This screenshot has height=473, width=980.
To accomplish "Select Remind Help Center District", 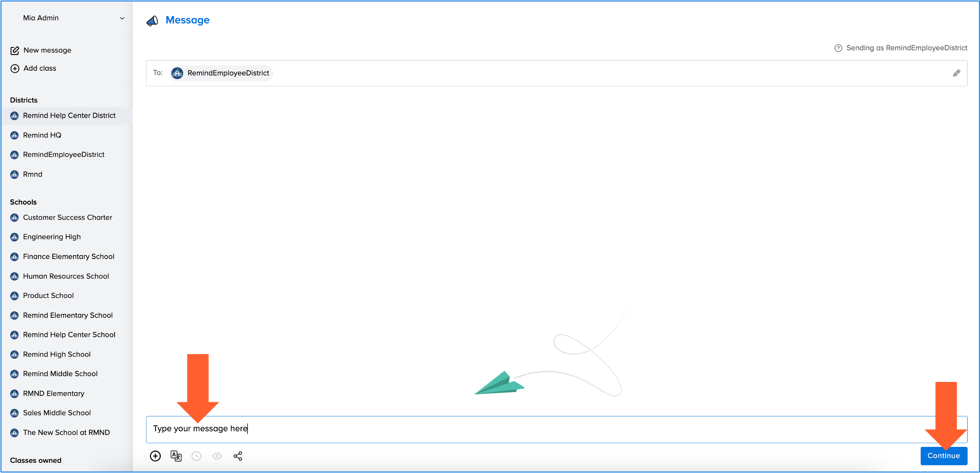I will tap(69, 115).
